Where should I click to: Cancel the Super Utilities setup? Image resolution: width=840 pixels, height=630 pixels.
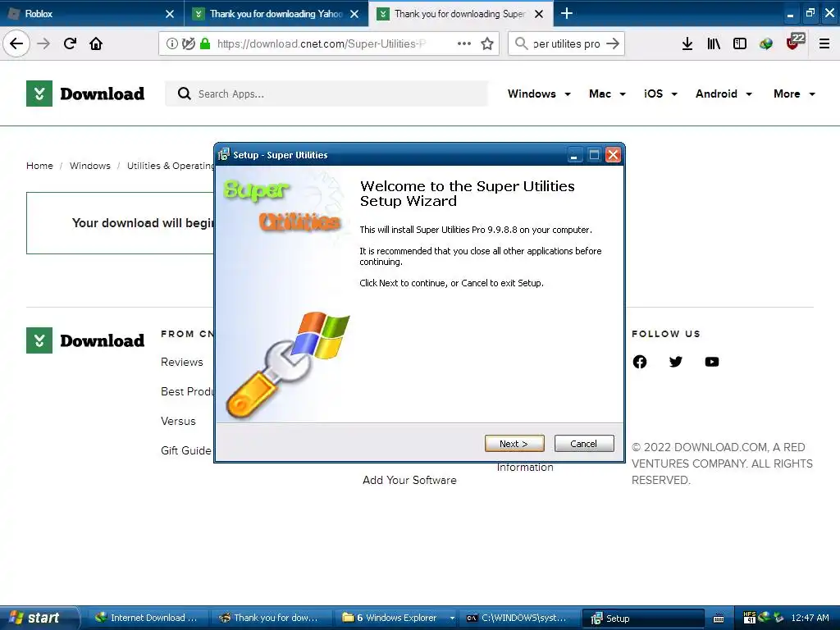584,444
